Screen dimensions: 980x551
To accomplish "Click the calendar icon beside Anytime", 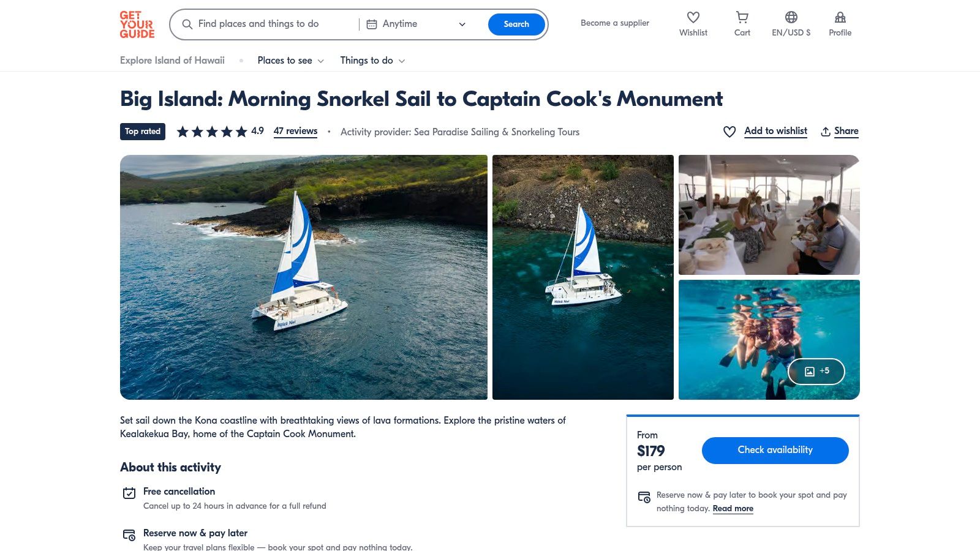I will 372,24.
